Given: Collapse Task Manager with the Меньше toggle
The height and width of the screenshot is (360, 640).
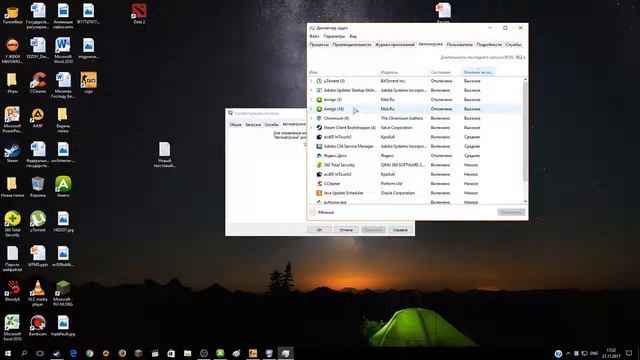Looking at the screenshot, I should pos(322,212).
